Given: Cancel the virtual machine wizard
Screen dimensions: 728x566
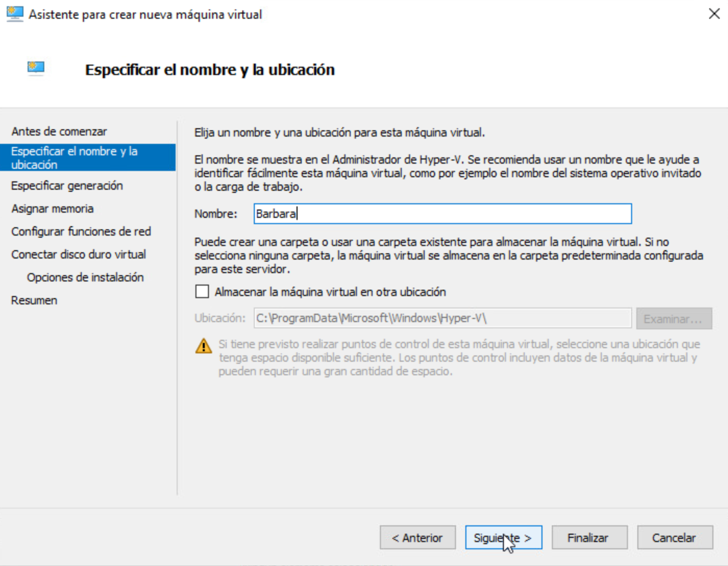Looking at the screenshot, I should [674, 538].
